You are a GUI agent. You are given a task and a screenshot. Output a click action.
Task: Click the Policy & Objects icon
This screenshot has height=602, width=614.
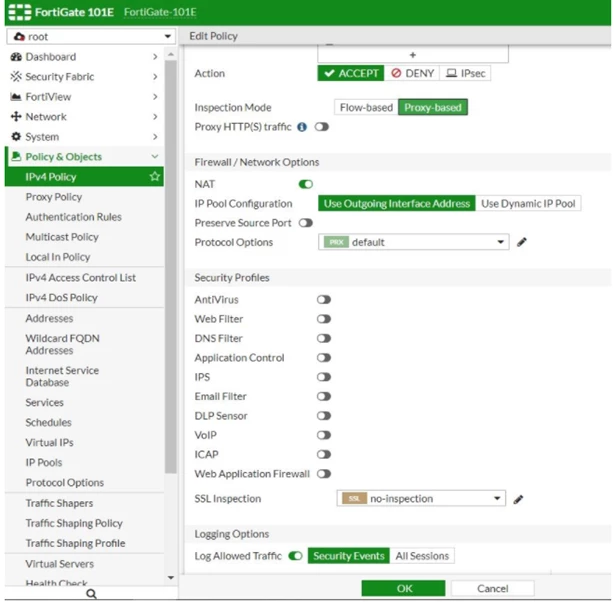(16, 156)
